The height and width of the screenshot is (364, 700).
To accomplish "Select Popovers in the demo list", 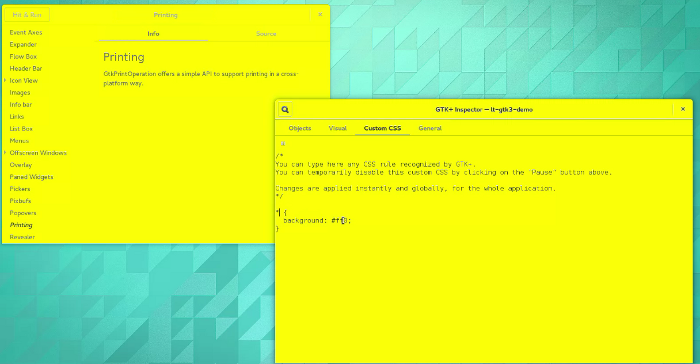I will coord(23,213).
